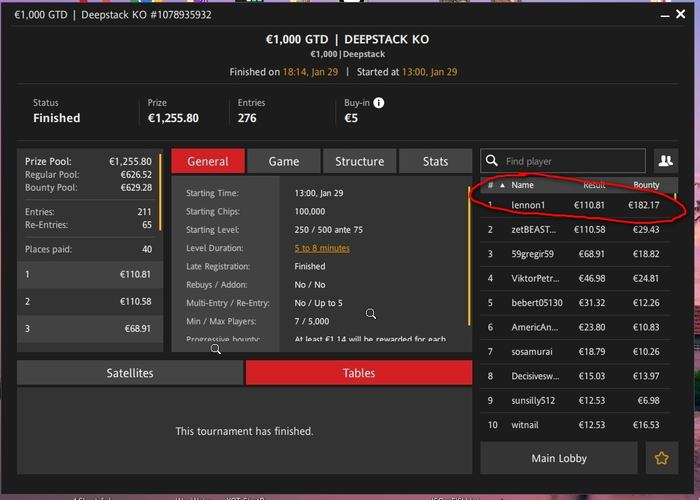Click the gold star favorite icon

point(662,458)
